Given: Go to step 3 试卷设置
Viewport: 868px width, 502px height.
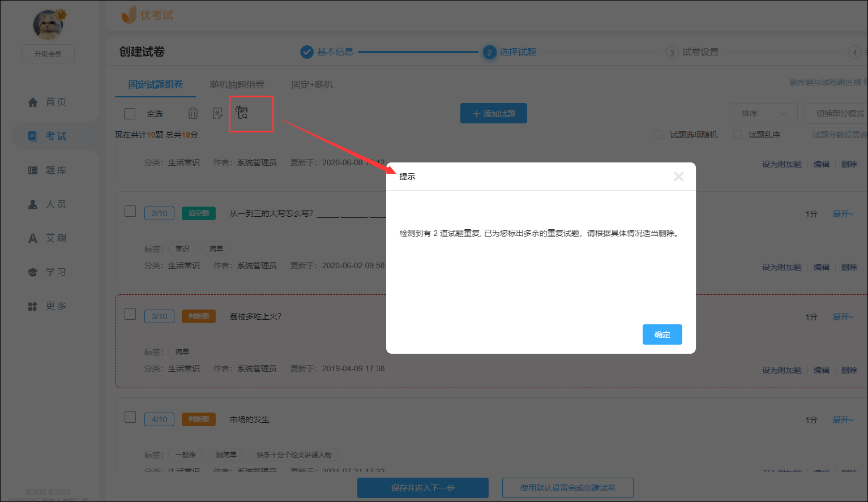Looking at the screenshot, I should click(692, 52).
